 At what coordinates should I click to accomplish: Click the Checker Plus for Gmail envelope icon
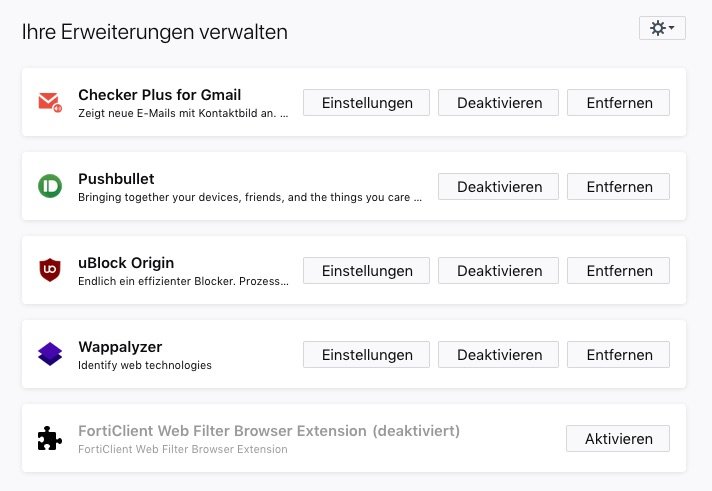click(49, 102)
